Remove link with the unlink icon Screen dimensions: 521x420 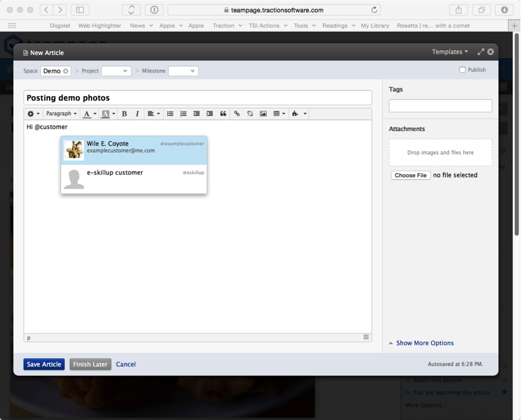250,114
